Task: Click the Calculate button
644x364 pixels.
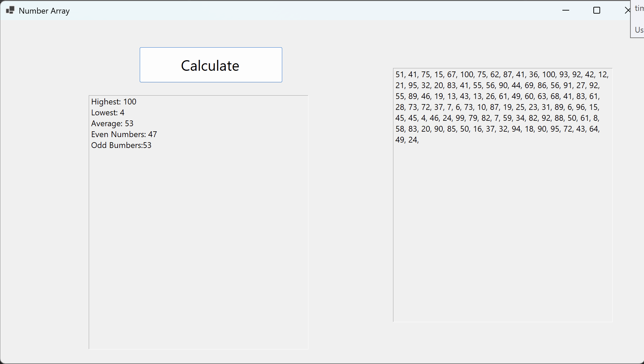Action: point(211,65)
